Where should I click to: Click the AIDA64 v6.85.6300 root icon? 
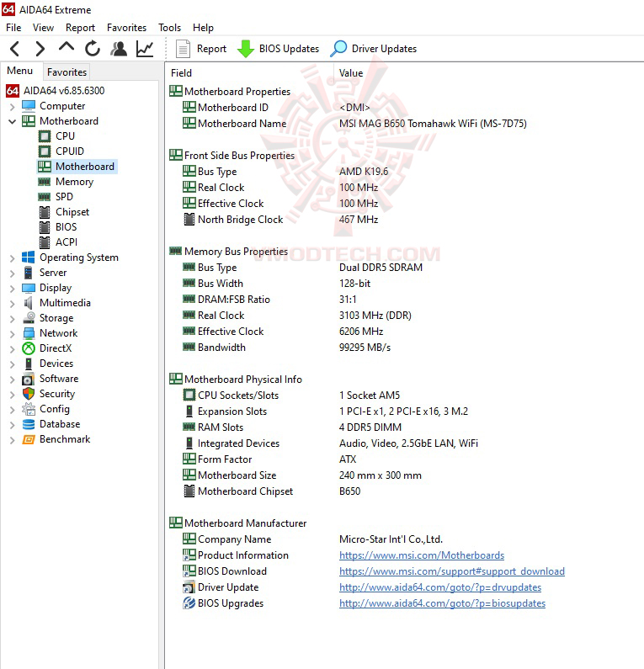(13, 90)
